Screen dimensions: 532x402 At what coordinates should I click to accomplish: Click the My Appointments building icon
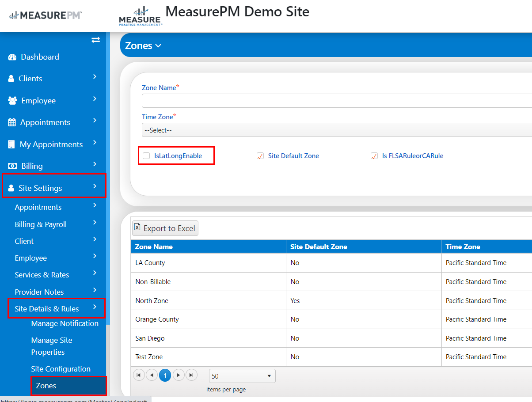click(11, 144)
